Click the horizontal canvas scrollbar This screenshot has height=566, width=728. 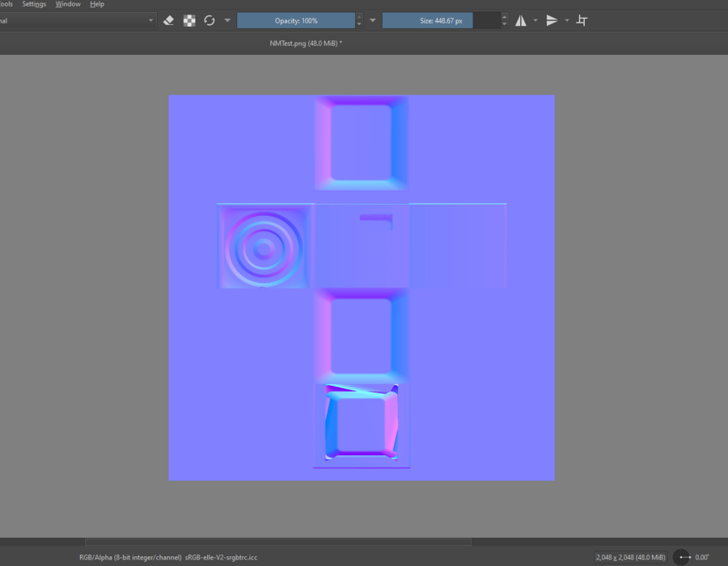(x=277, y=542)
